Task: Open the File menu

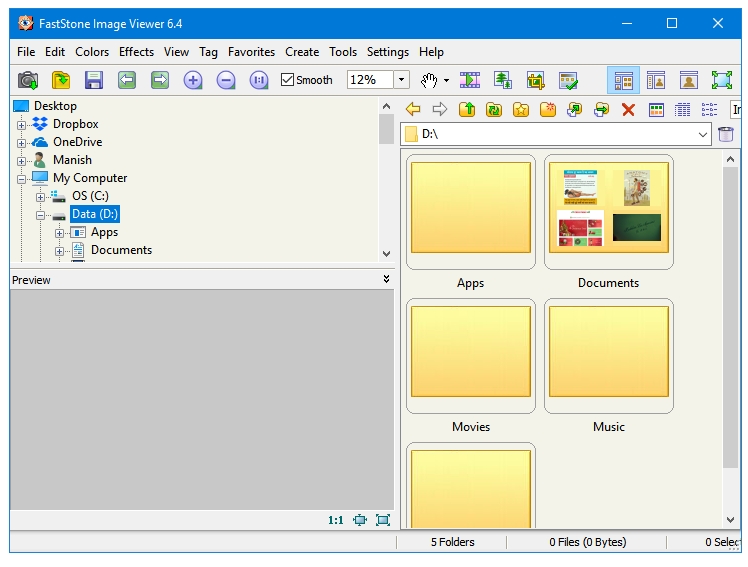Action: (x=26, y=52)
